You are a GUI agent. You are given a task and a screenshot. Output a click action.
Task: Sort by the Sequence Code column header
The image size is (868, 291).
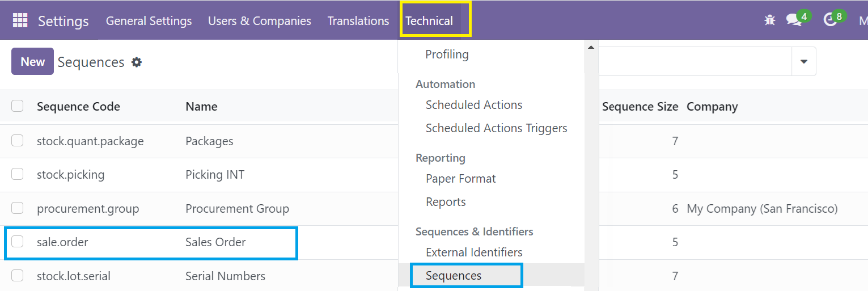pyautogui.click(x=78, y=107)
